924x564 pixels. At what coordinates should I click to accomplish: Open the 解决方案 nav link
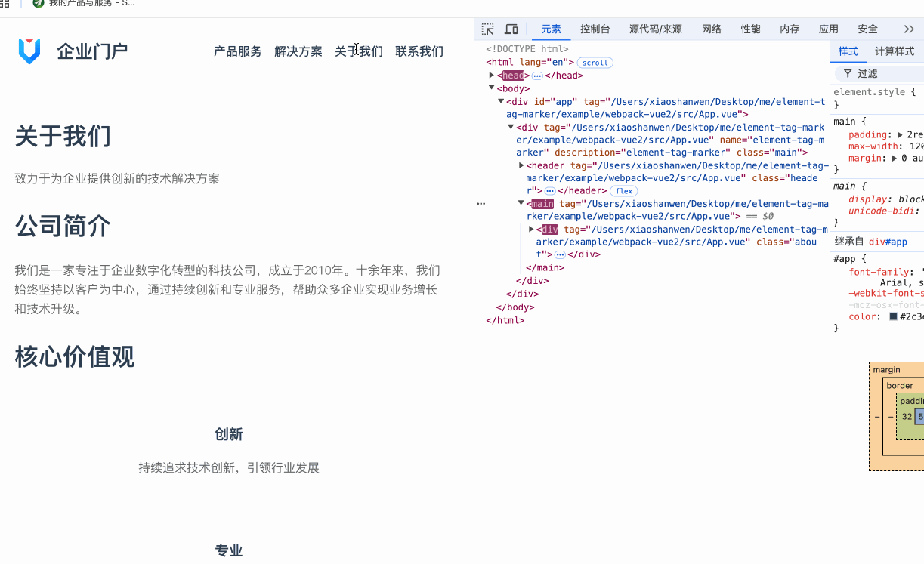(x=298, y=51)
